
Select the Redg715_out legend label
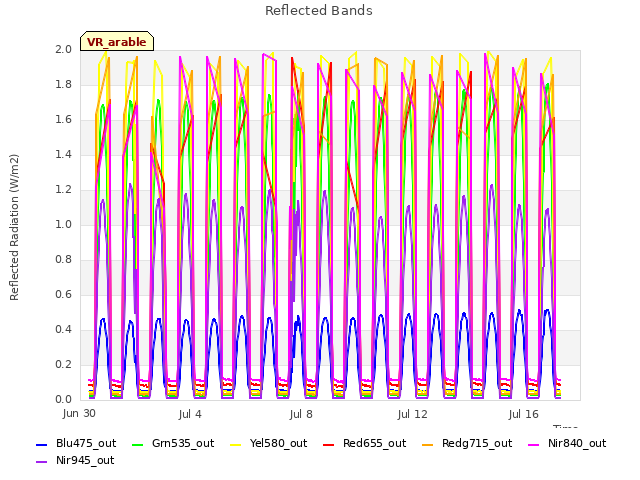477,443
